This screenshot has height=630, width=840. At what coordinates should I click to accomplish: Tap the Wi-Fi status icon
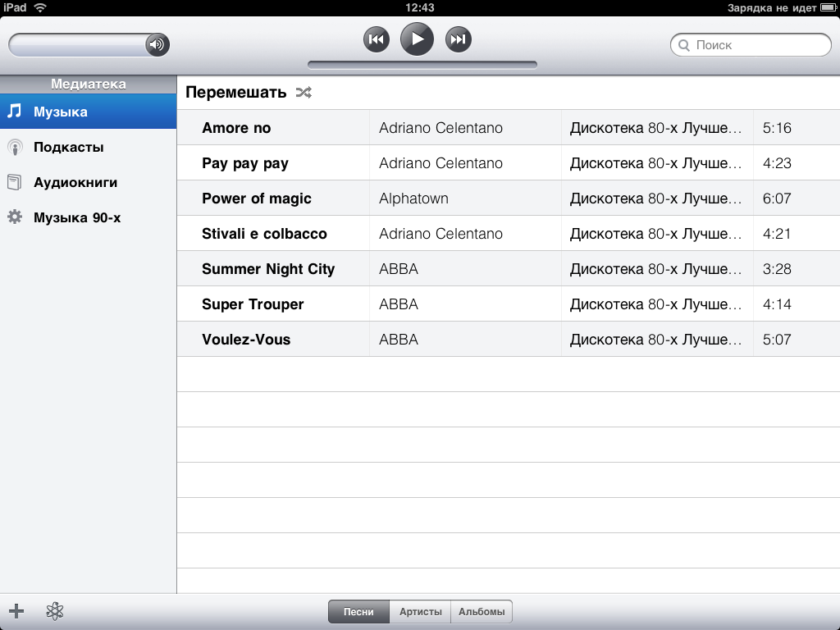pyautogui.click(x=40, y=7)
